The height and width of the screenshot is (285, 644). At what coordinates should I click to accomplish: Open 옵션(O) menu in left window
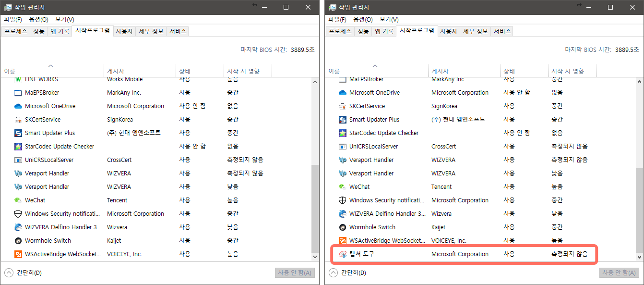pyautogui.click(x=38, y=20)
